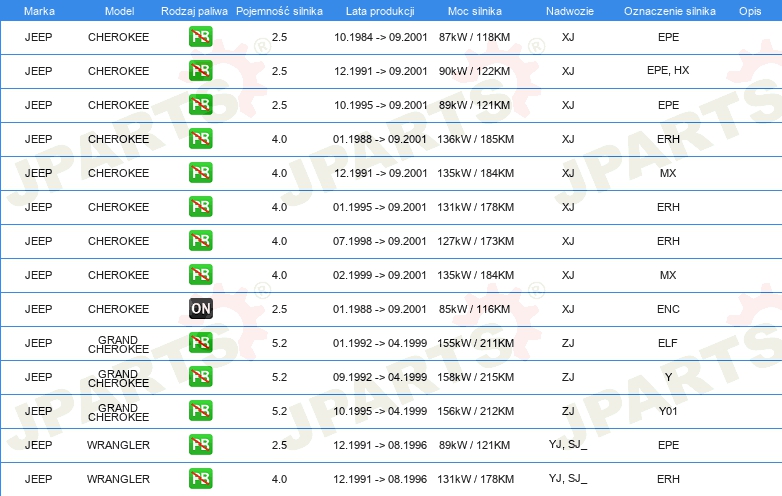Select engine code Y01
This screenshot has height=496, width=782.
[x=668, y=411]
